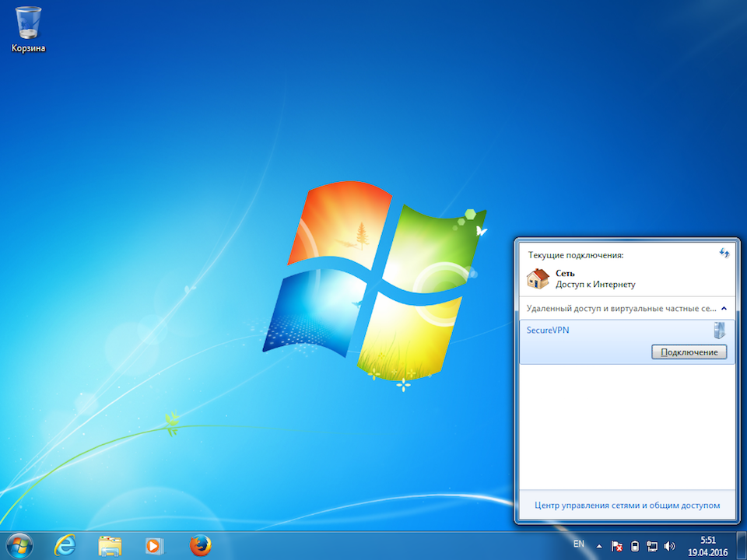Click the Show desktop strip beside the clock
This screenshot has width=747, height=560.
click(742, 546)
